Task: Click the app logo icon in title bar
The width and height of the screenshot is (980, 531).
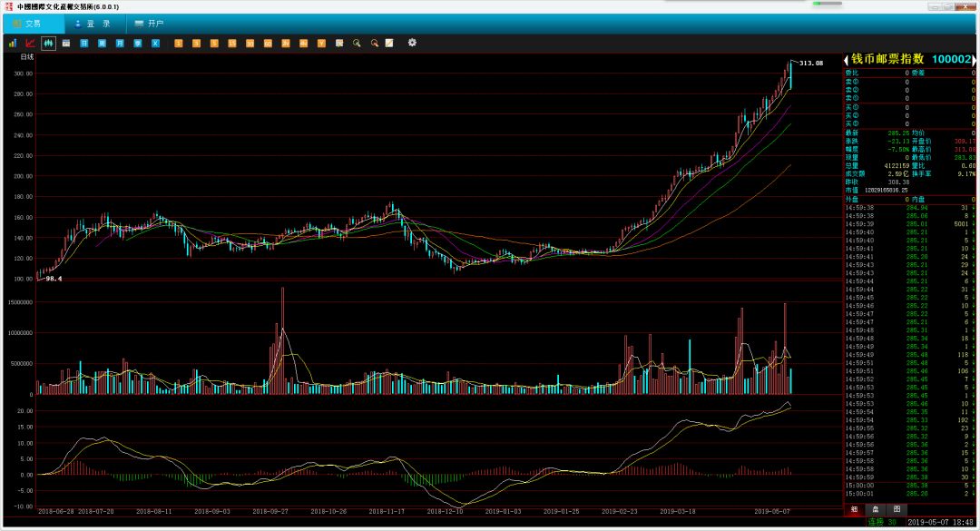Action: [9, 7]
